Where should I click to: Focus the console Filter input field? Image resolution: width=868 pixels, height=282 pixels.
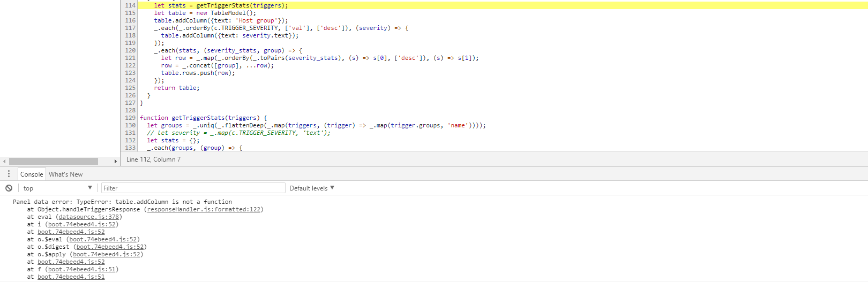[x=193, y=188]
